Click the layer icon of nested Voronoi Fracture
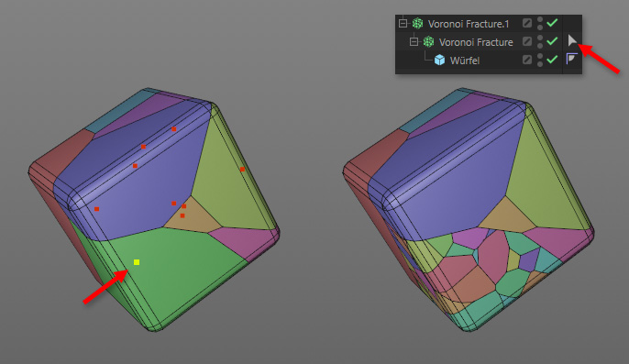 pyautogui.click(x=527, y=41)
